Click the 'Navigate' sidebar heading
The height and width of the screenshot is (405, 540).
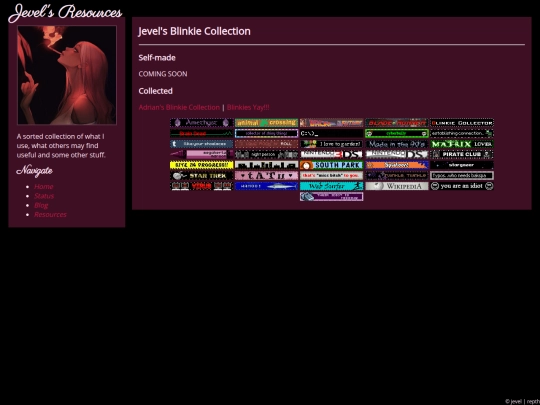click(34, 171)
